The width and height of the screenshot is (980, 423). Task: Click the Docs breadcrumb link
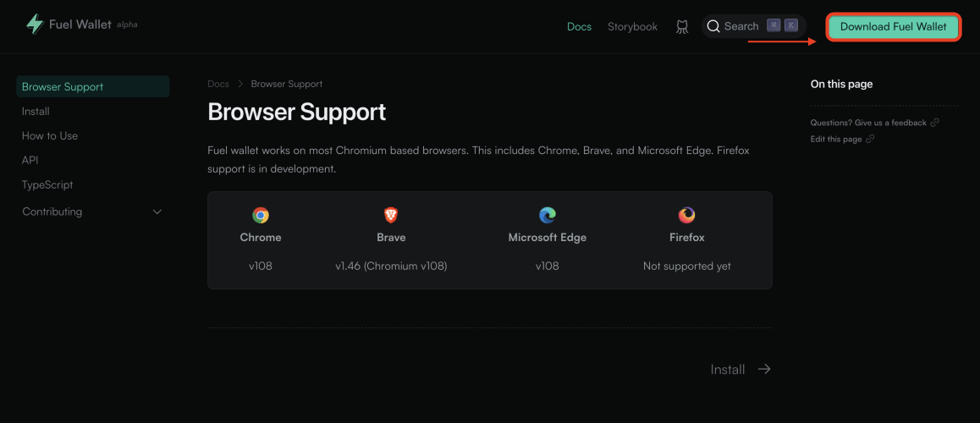click(218, 84)
